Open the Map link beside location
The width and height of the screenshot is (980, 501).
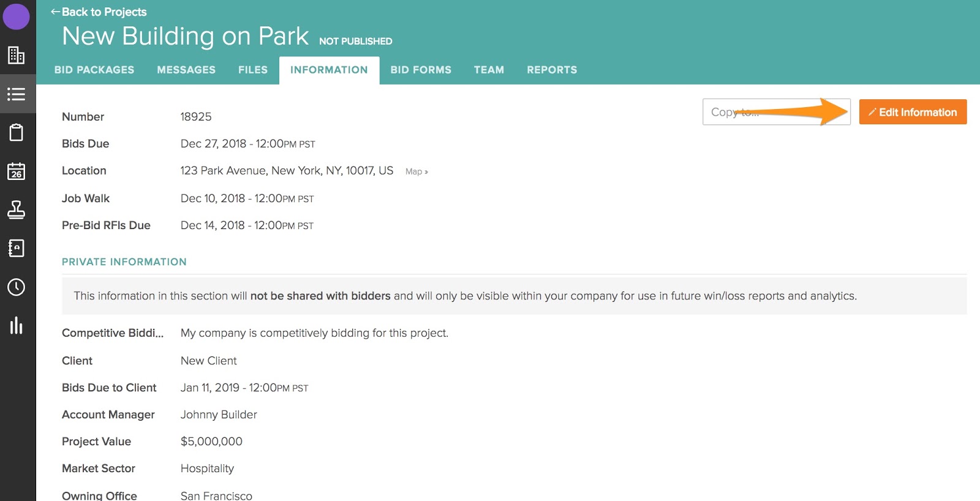[417, 171]
